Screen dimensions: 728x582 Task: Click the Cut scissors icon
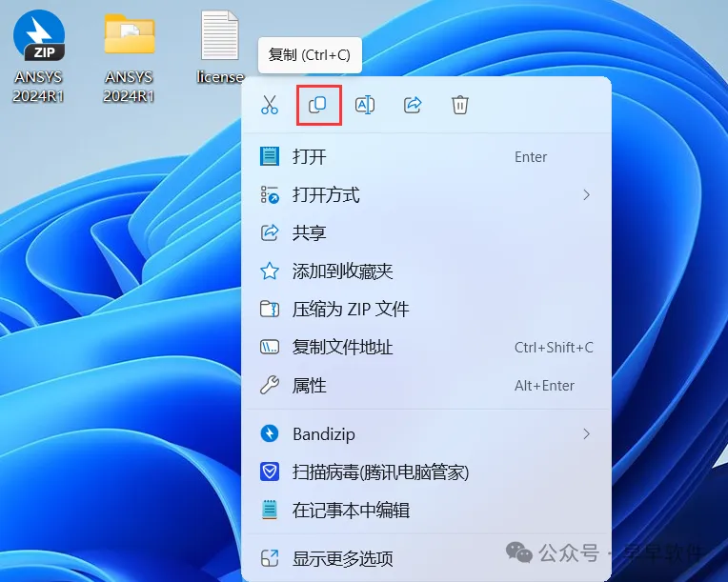point(270,105)
